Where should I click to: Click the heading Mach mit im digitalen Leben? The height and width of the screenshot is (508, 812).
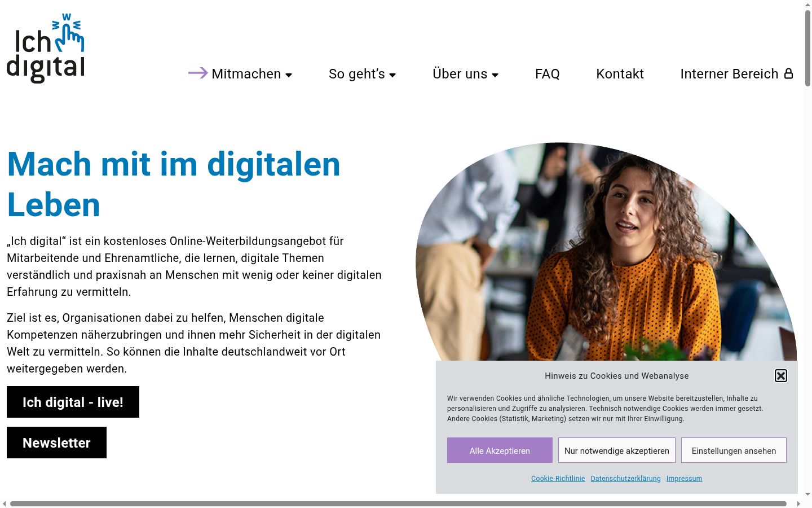point(174,184)
